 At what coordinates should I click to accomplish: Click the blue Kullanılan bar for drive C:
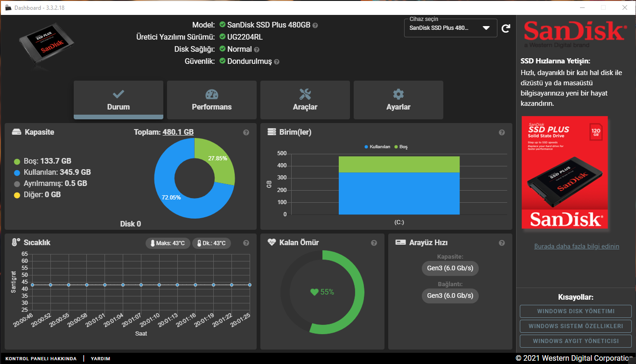tap(399, 193)
